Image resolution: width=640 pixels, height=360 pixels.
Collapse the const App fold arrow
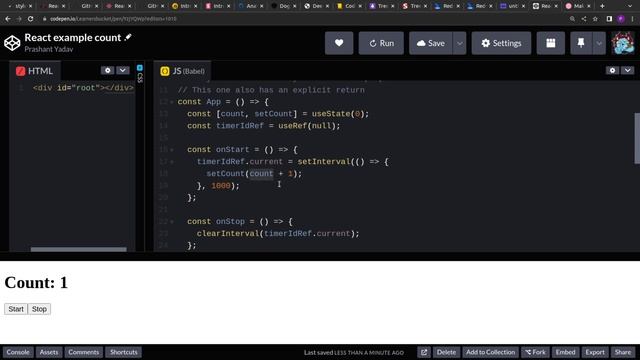(x=172, y=102)
